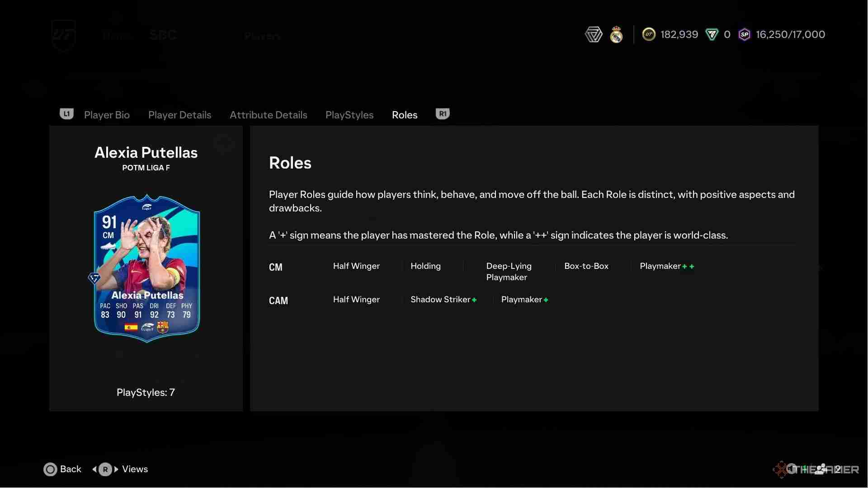Select the Deep-Lying Playmaker role

509,272
